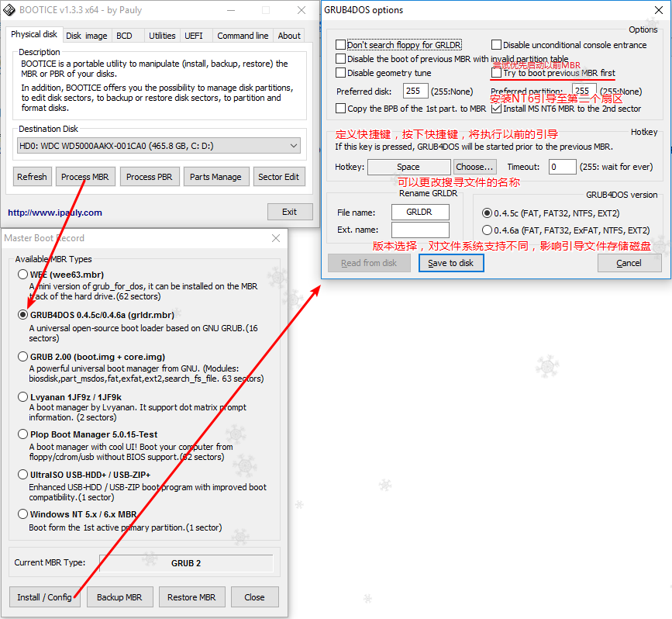
Task: Switch to the Utilities tab
Action: tap(162, 36)
